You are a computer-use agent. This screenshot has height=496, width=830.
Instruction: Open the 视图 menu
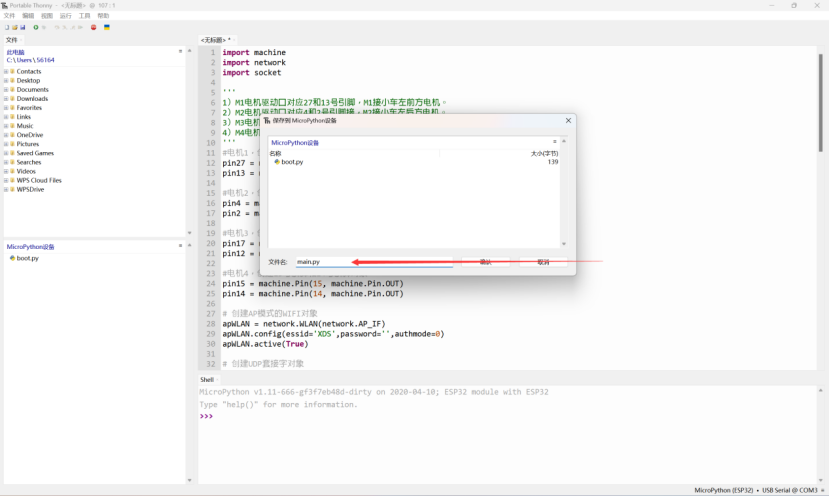coord(47,16)
